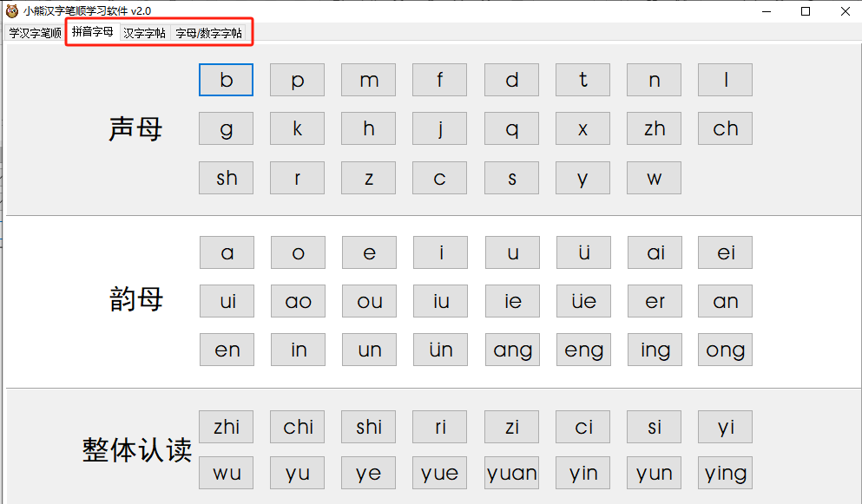The image size is (862, 504).
Task: Click the 'yuan' syllable button
Action: pyautogui.click(x=512, y=473)
